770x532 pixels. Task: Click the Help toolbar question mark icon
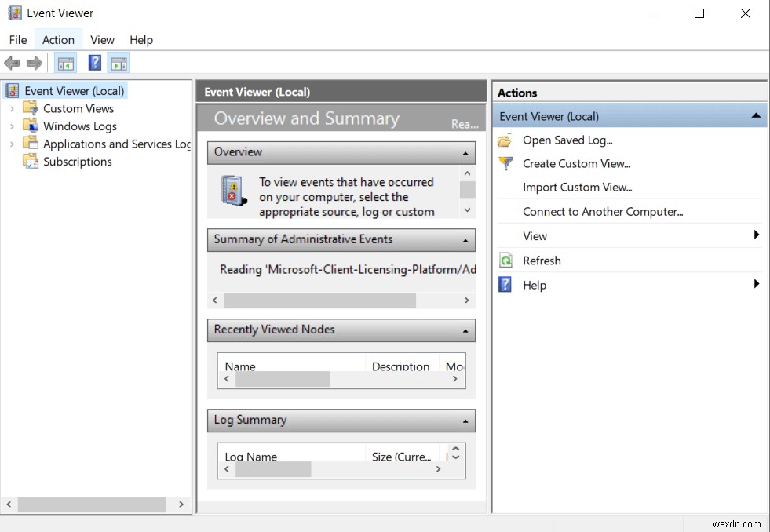point(94,63)
